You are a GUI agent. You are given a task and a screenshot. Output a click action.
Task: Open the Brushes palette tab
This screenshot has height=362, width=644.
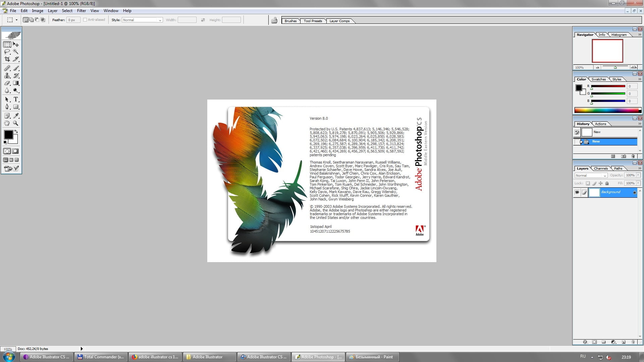point(290,21)
